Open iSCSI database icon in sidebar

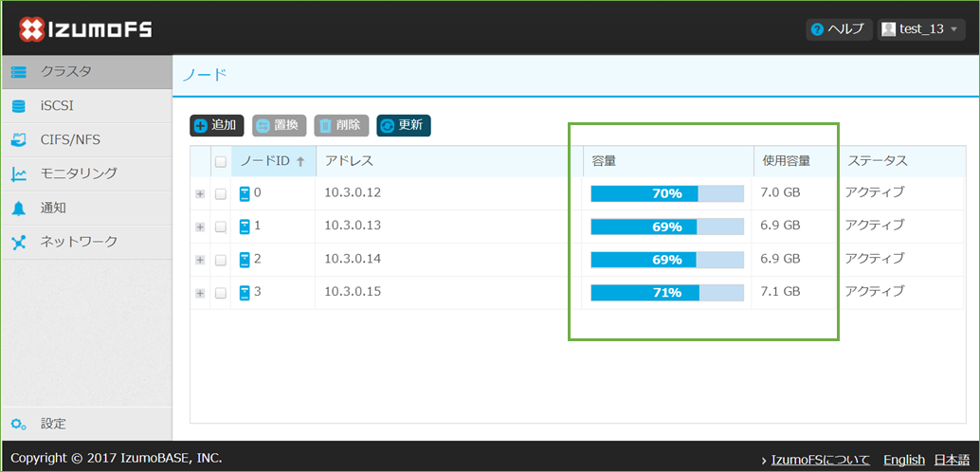click(19, 106)
